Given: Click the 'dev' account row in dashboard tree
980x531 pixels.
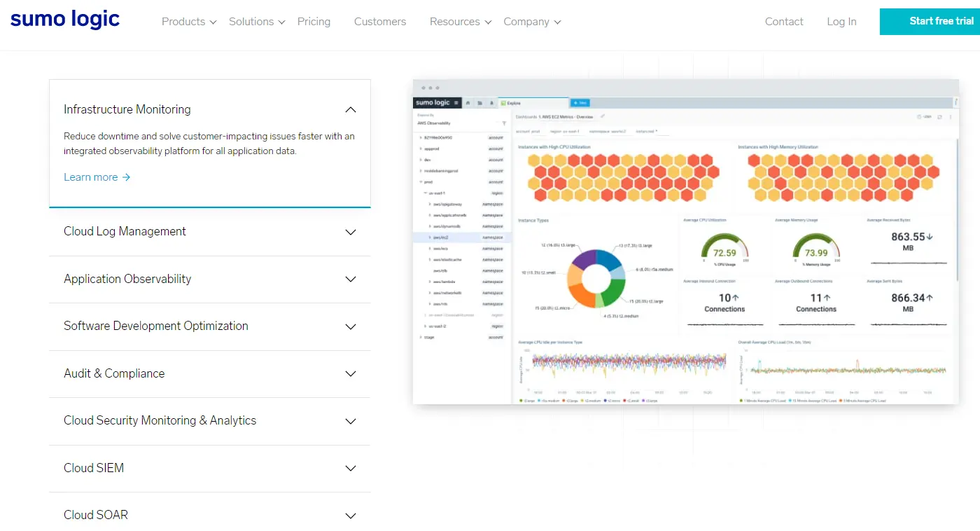Looking at the screenshot, I should click(x=461, y=160).
